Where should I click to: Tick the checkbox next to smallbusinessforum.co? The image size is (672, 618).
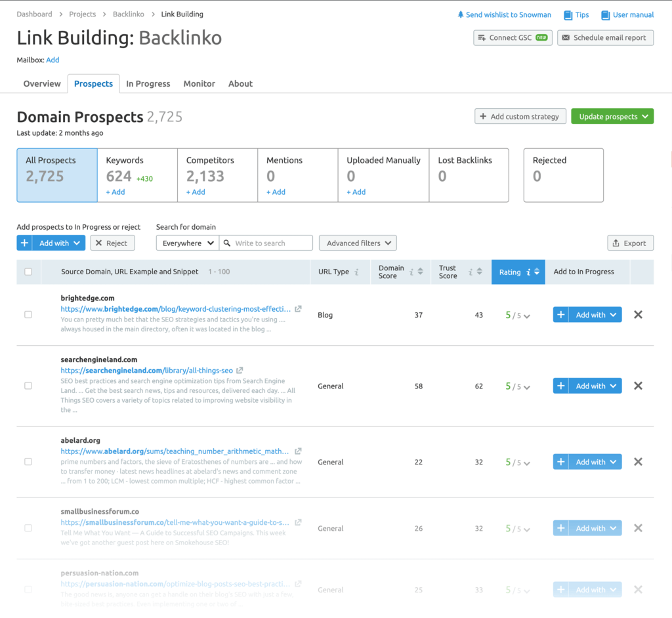28,528
